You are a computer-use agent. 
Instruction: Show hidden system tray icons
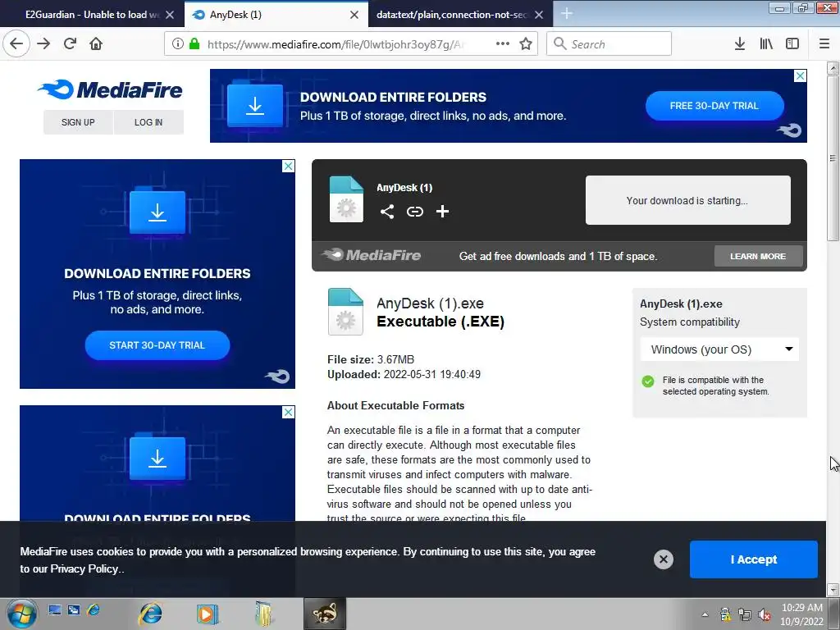705,614
